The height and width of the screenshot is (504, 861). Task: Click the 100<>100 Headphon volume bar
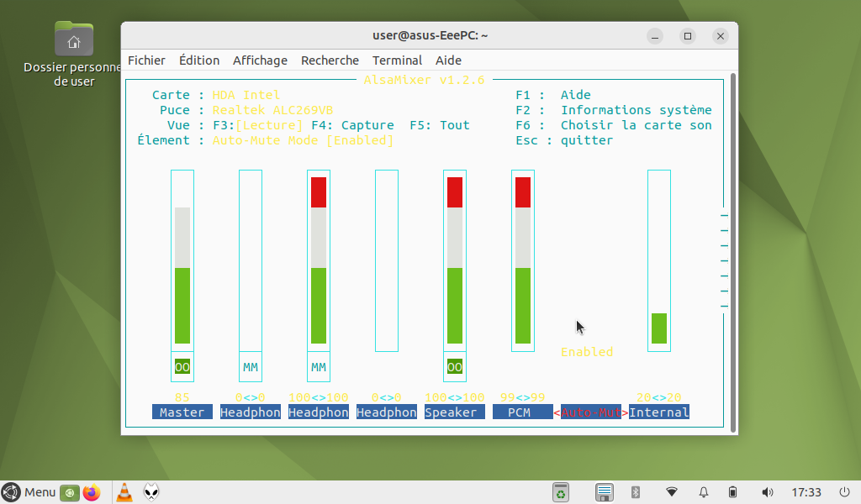(319, 260)
